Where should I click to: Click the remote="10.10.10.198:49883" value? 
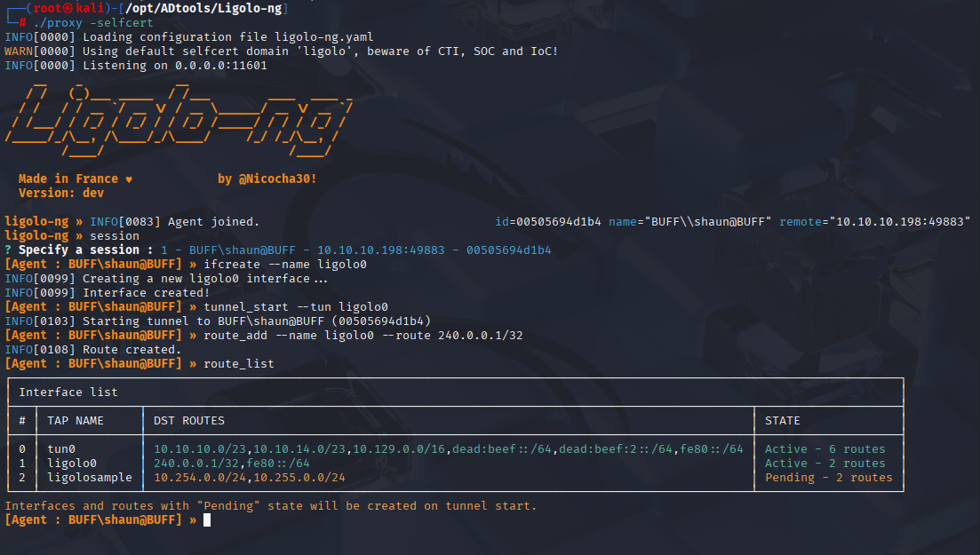[x=875, y=222]
